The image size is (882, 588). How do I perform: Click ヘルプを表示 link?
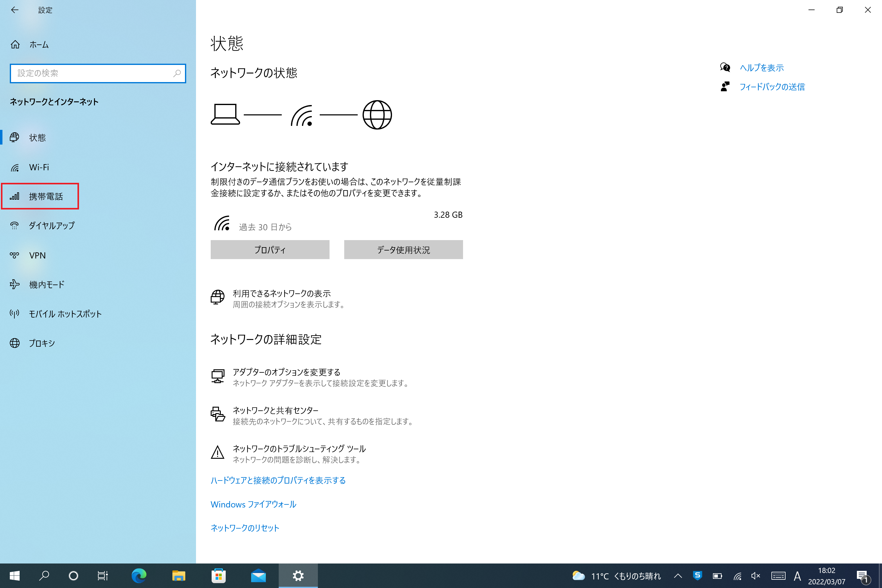(762, 68)
